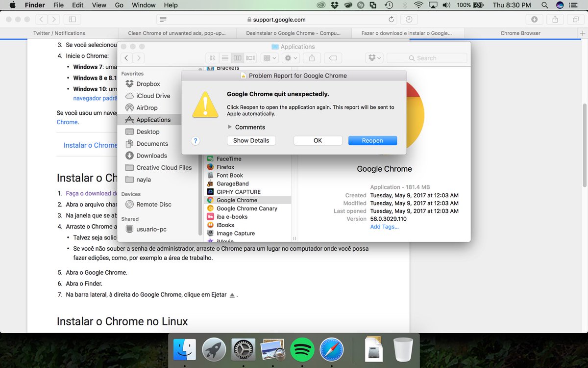Open help for the problem report dialog
The image size is (588, 368).
tap(195, 140)
